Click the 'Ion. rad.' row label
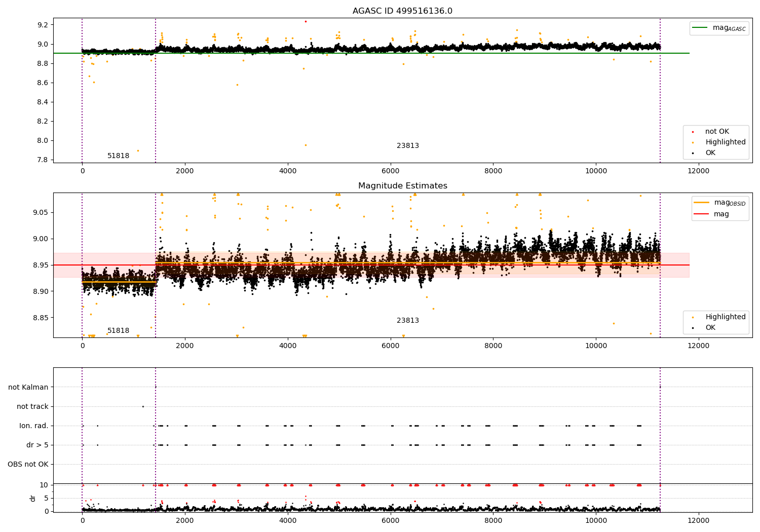The image size is (760, 532). [34, 426]
